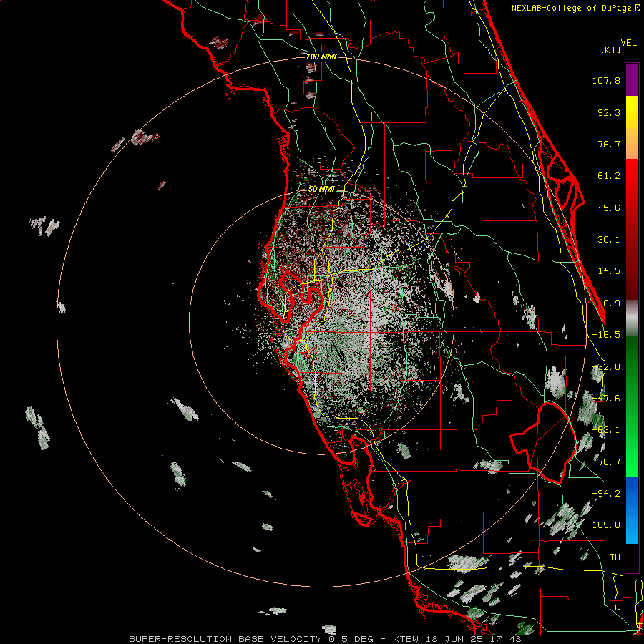Viewport: 644px width, 644px height.
Task: Click the 14.5 velocity scale value
Action: [x=609, y=271]
